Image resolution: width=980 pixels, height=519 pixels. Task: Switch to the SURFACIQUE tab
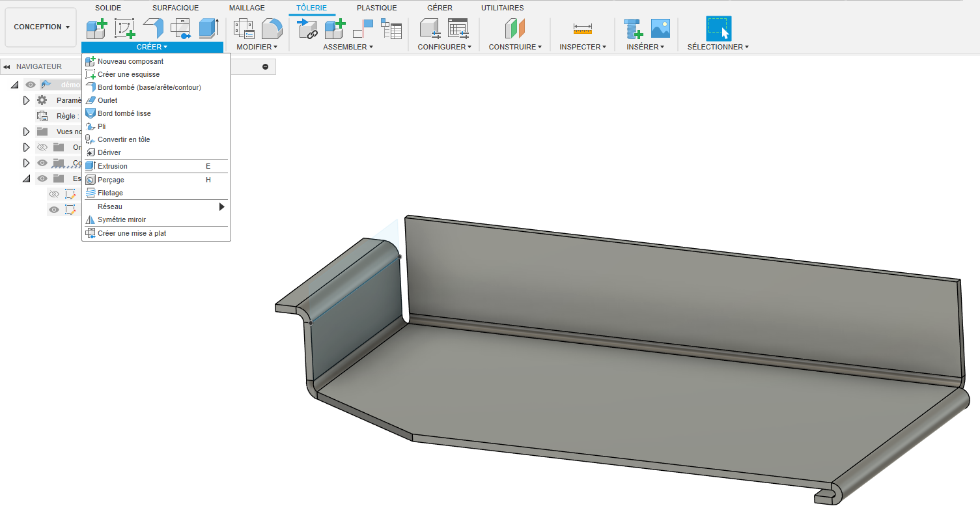coord(175,8)
